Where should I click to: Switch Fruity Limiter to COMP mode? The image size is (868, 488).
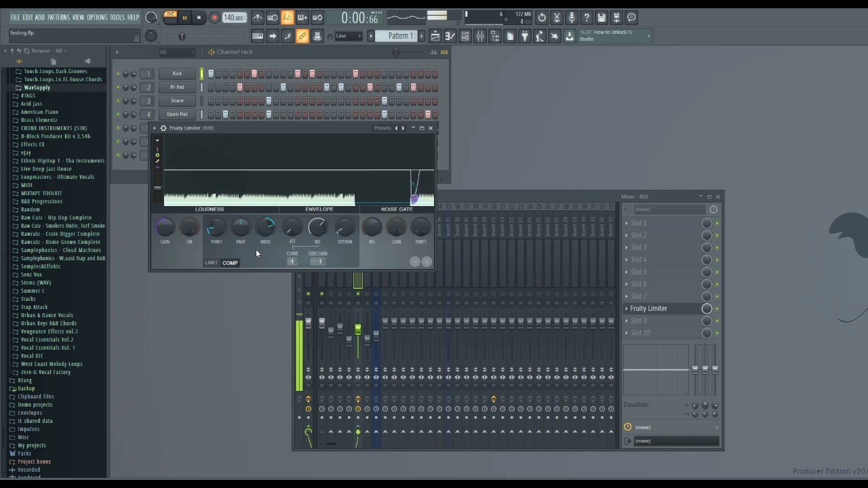230,263
